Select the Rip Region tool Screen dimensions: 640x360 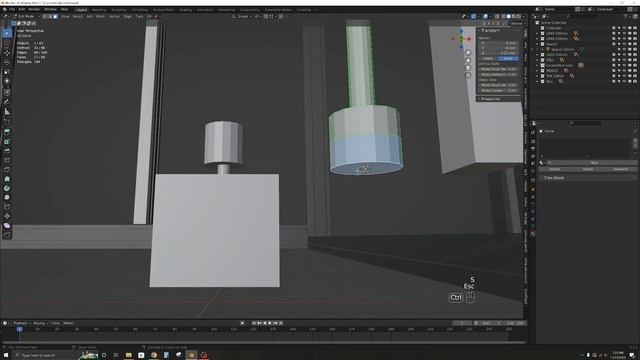point(7,235)
